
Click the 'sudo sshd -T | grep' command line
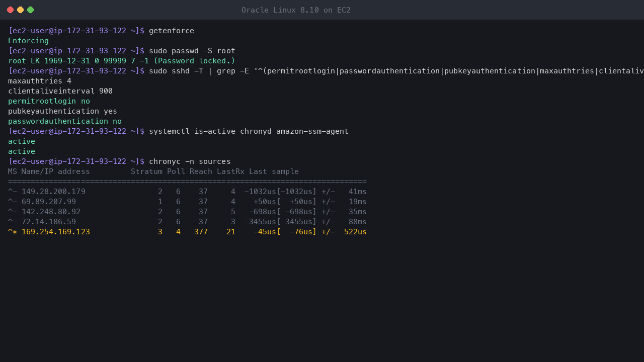point(396,71)
